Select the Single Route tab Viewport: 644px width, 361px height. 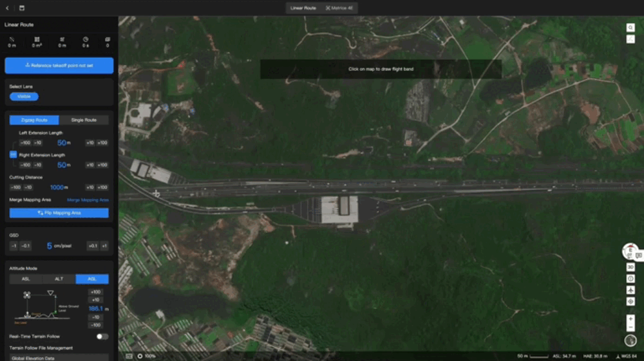84,120
